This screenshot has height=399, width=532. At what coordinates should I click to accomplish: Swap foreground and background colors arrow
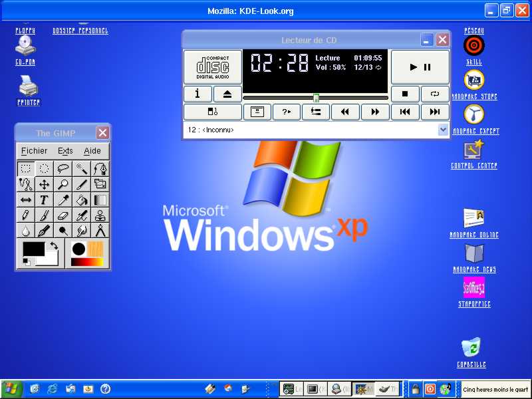coord(54,245)
